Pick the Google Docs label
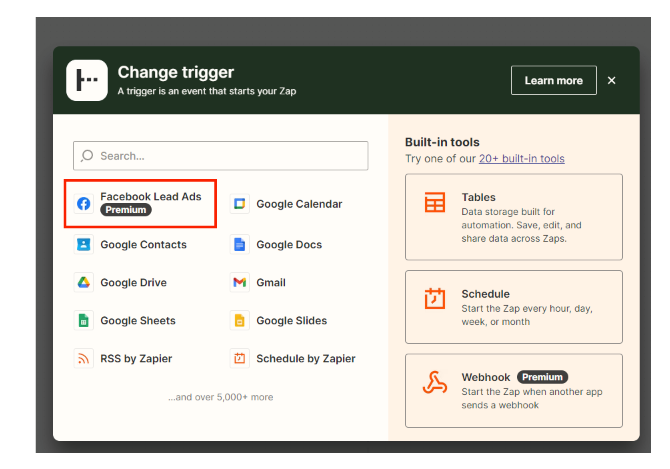This screenshot has height=469, width=670. (289, 245)
